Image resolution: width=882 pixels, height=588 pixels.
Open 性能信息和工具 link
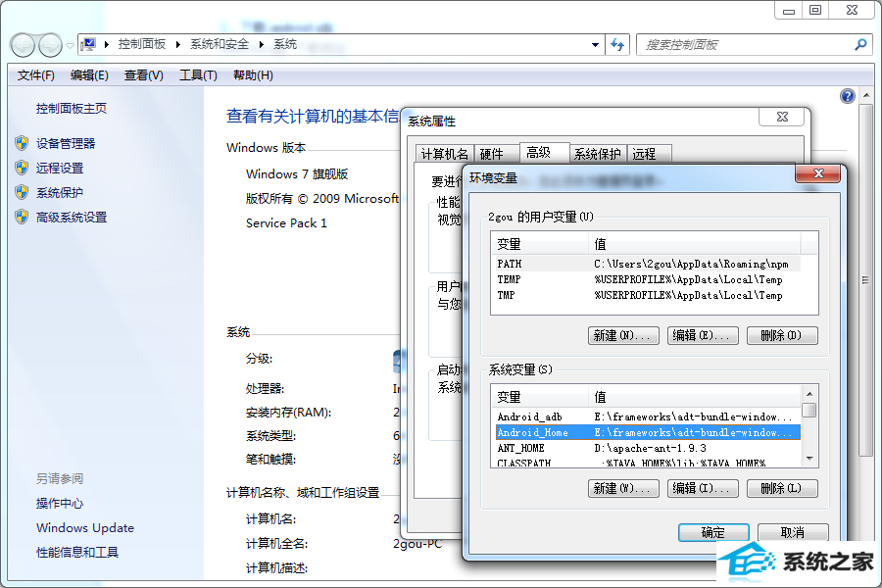point(77,553)
